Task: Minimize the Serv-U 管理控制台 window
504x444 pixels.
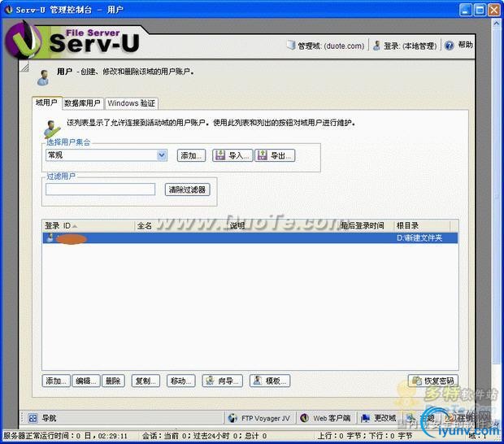Action: pos(466,10)
